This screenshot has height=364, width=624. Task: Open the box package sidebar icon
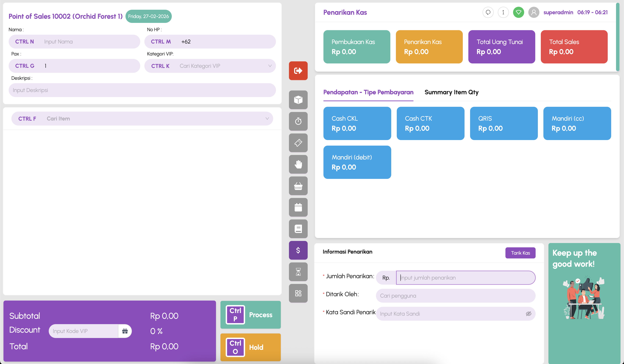[x=298, y=100]
